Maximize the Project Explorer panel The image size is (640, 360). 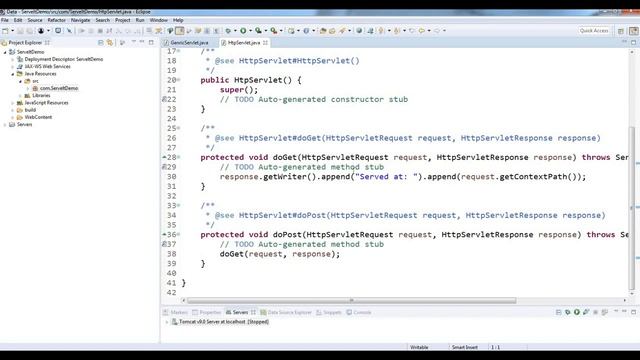(x=151, y=42)
